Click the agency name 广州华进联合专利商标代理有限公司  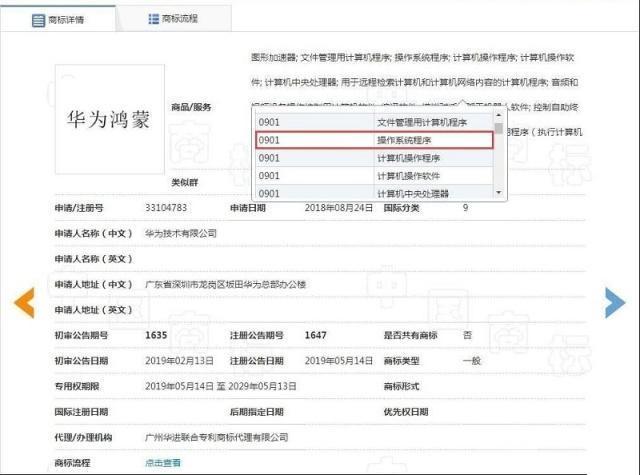pyautogui.click(x=217, y=437)
